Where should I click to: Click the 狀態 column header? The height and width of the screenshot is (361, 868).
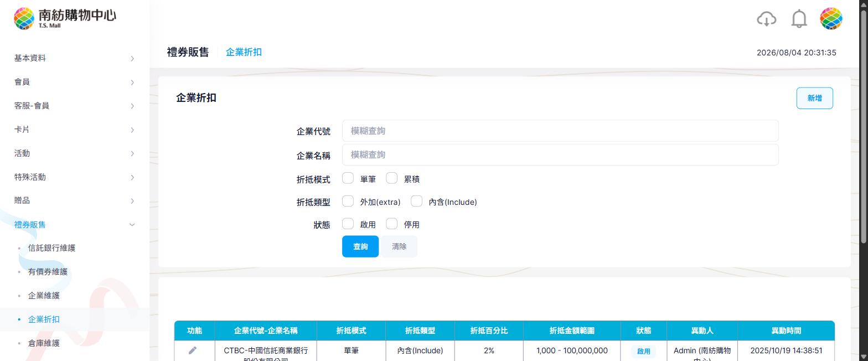tap(643, 331)
